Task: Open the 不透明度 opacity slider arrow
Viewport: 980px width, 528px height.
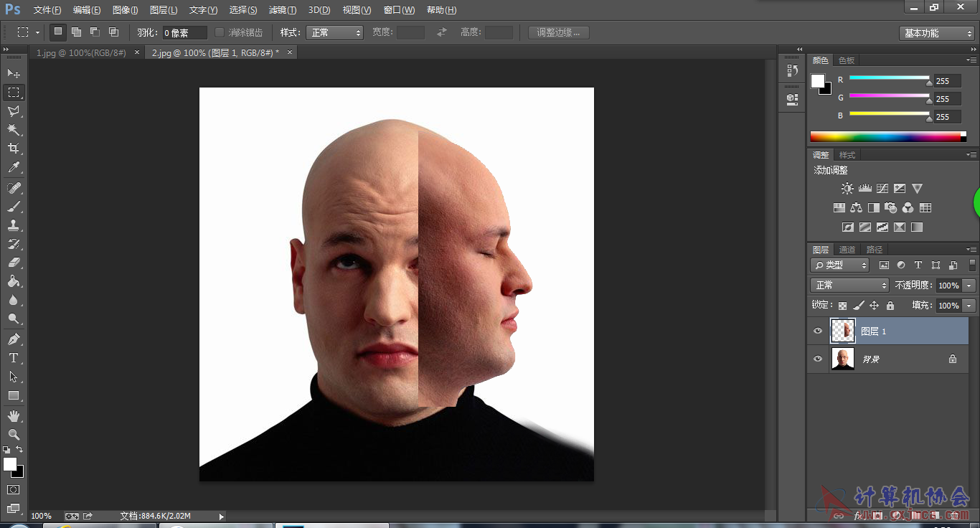Action: (969, 286)
